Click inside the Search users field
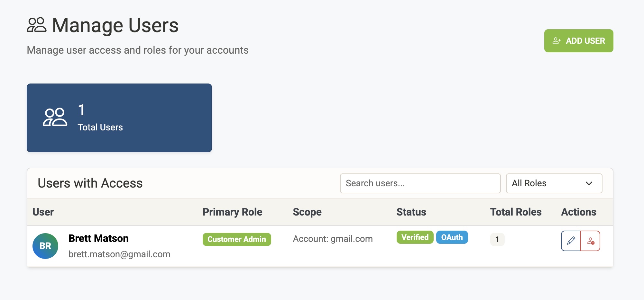 point(420,183)
